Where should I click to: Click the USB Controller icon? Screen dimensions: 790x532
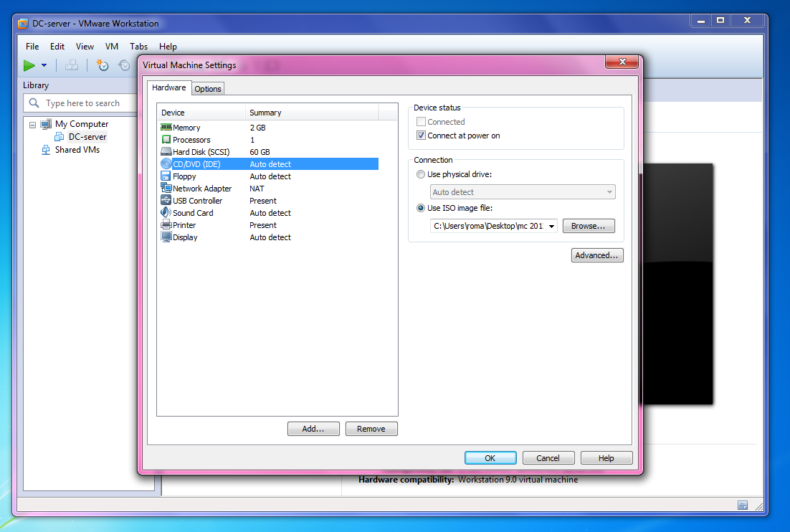[x=166, y=200]
